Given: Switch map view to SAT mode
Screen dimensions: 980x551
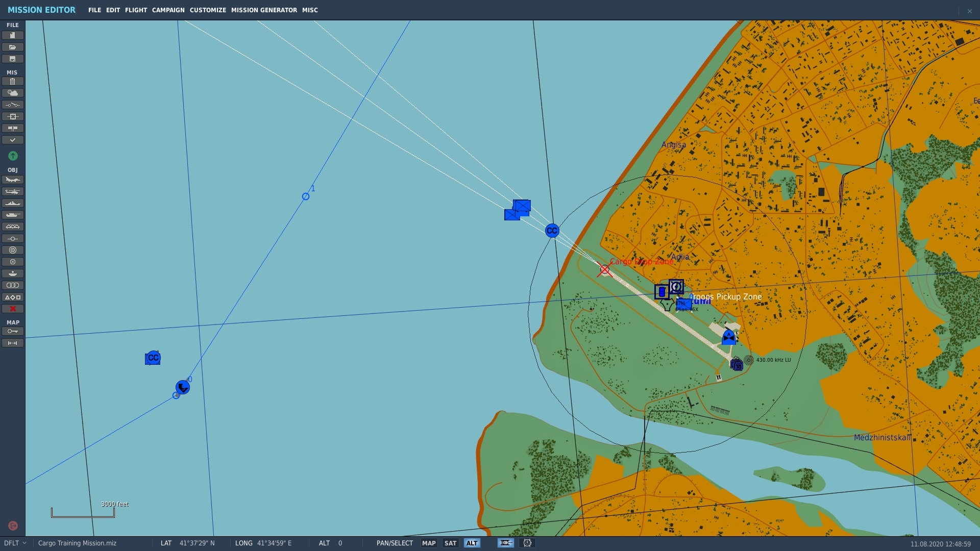Looking at the screenshot, I should coord(450,543).
